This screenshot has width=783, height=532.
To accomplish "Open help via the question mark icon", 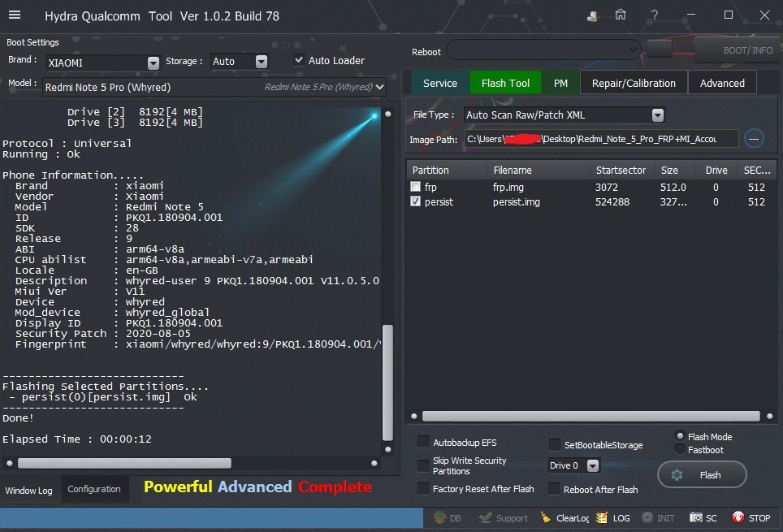I will click(655, 15).
